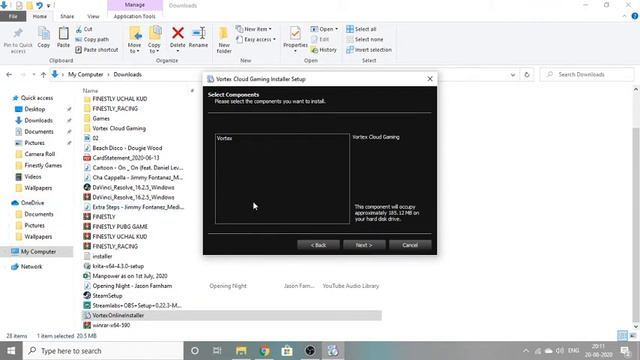Click Select none in ribbon
The image size is (640, 360).
click(364, 40)
